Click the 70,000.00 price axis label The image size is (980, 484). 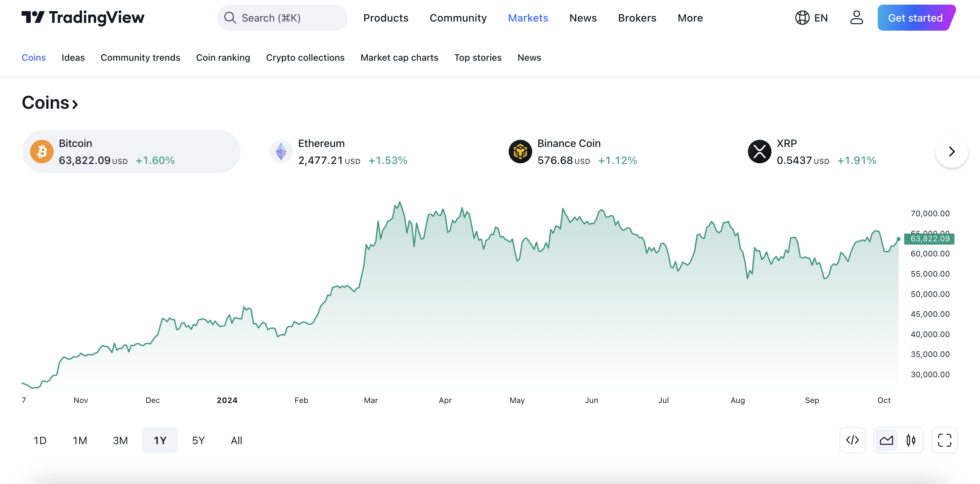click(930, 214)
